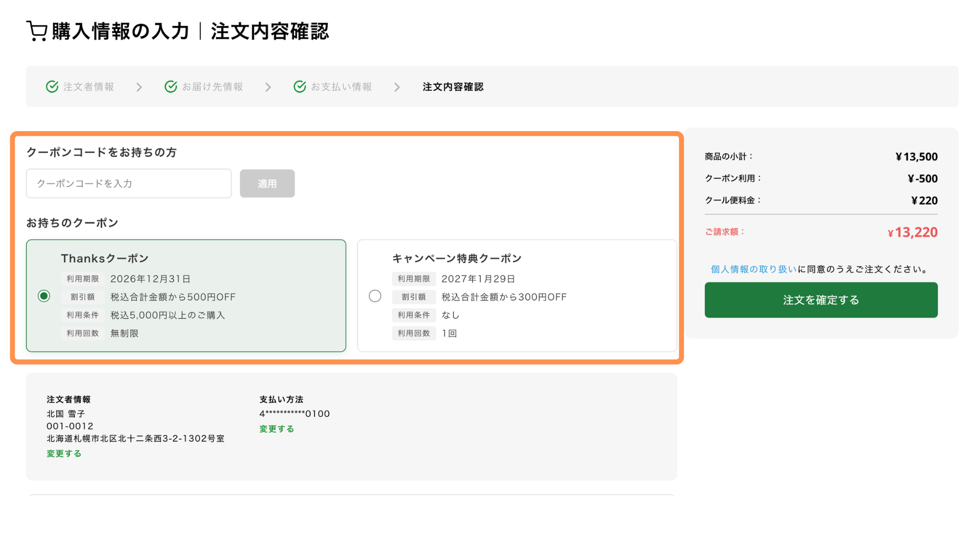Click the 2027年1月29日 expiry date
The height and width of the screenshot is (551, 980).
[x=478, y=279]
